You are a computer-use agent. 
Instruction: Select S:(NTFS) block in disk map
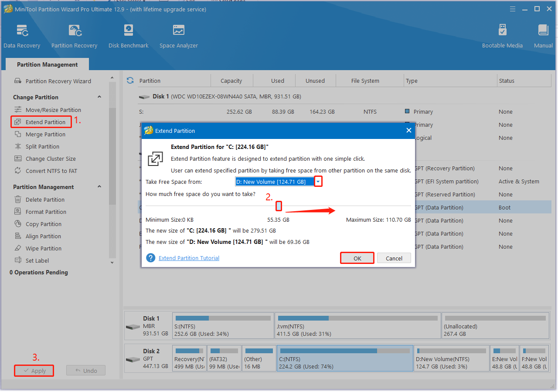pyautogui.click(x=223, y=325)
